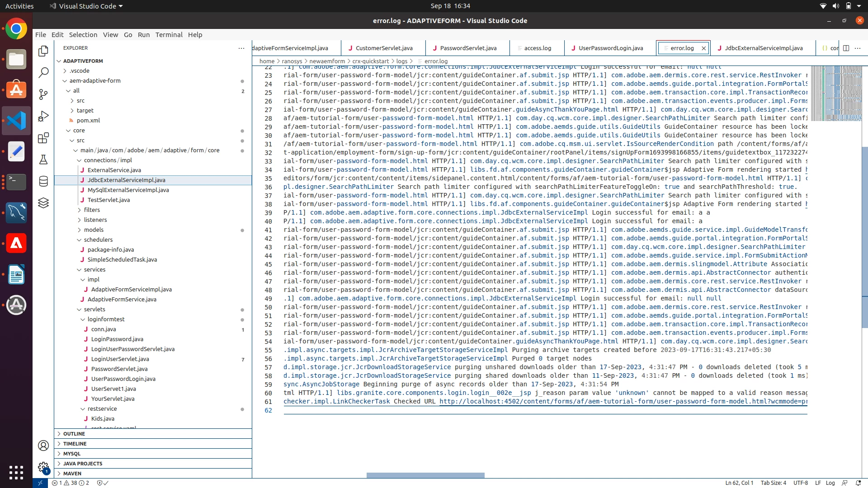Click the horizontal scrollbar in editor
This screenshot has width=868, height=488.
coord(425,475)
